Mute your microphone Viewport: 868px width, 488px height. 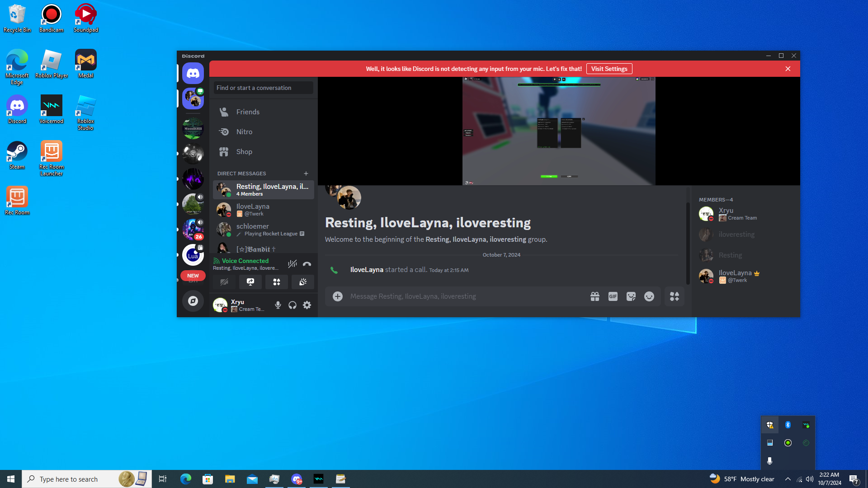coord(278,305)
